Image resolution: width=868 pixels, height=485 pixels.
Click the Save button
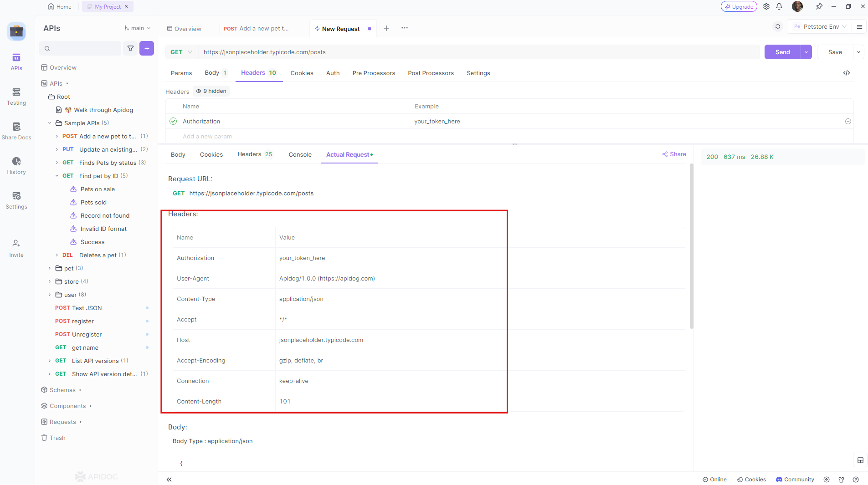click(835, 52)
